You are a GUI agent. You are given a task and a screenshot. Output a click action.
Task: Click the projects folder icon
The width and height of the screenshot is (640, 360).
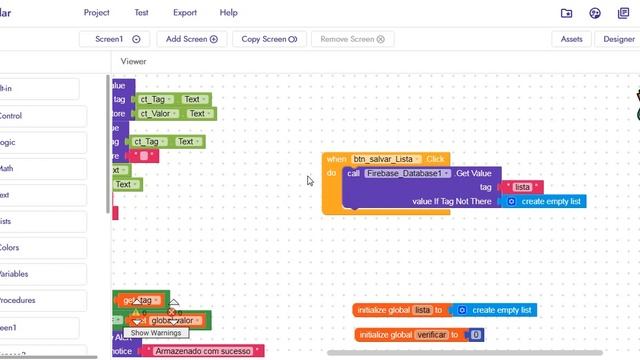[567, 13]
